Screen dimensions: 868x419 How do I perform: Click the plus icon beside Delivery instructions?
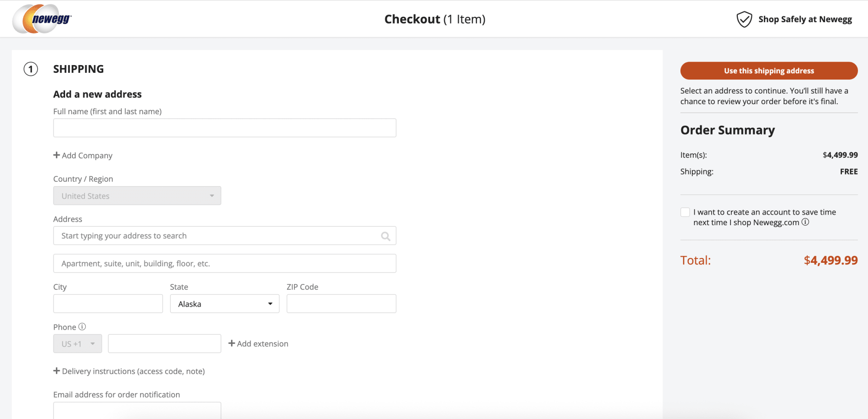tap(57, 371)
